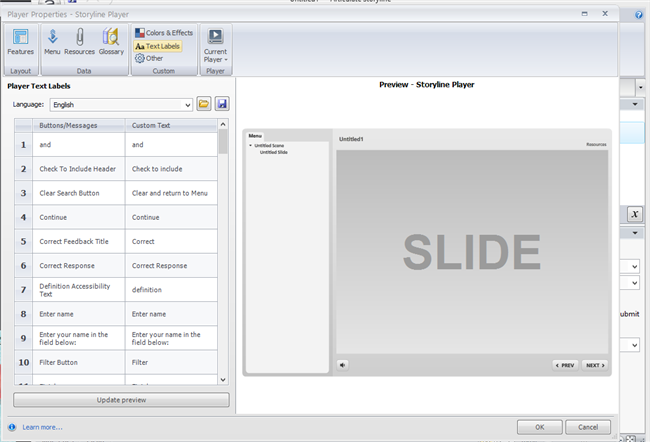
Task: Edit the 'definition' custom text cell
Action: [x=171, y=289]
